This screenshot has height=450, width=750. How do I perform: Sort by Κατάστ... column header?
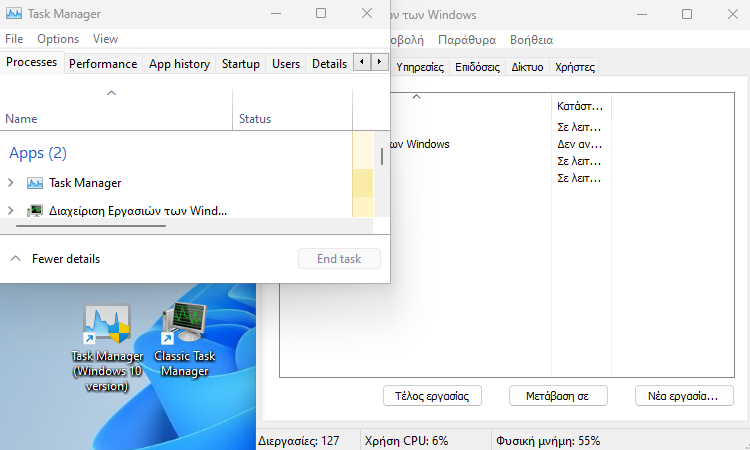[x=581, y=106]
